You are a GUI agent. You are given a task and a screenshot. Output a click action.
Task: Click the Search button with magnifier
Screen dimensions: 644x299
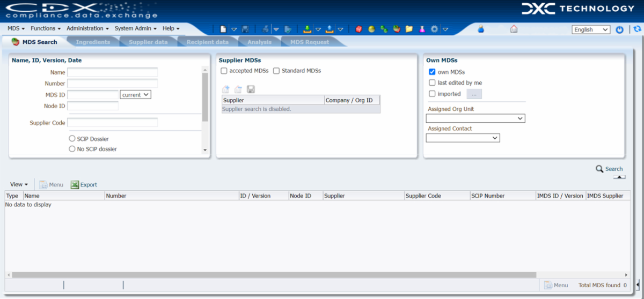[609, 169]
